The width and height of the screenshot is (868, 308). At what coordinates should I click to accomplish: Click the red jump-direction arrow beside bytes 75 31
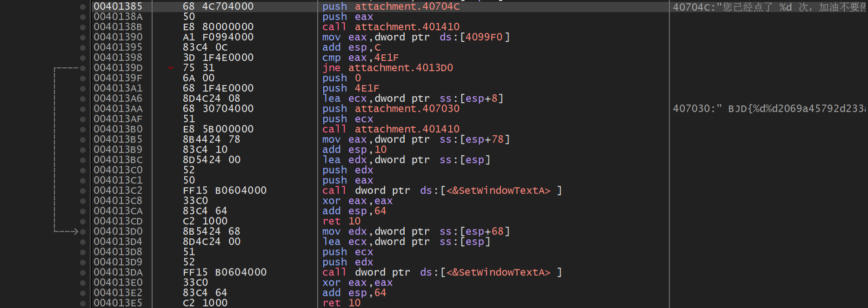click(171, 68)
